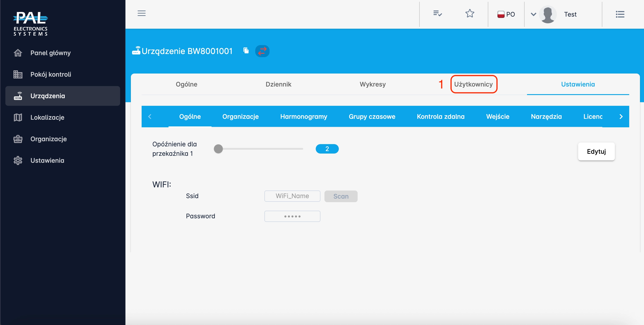The width and height of the screenshot is (644, 325).
Task: Copy device ID icon next to BW8001001
Action: click(246, 51)
